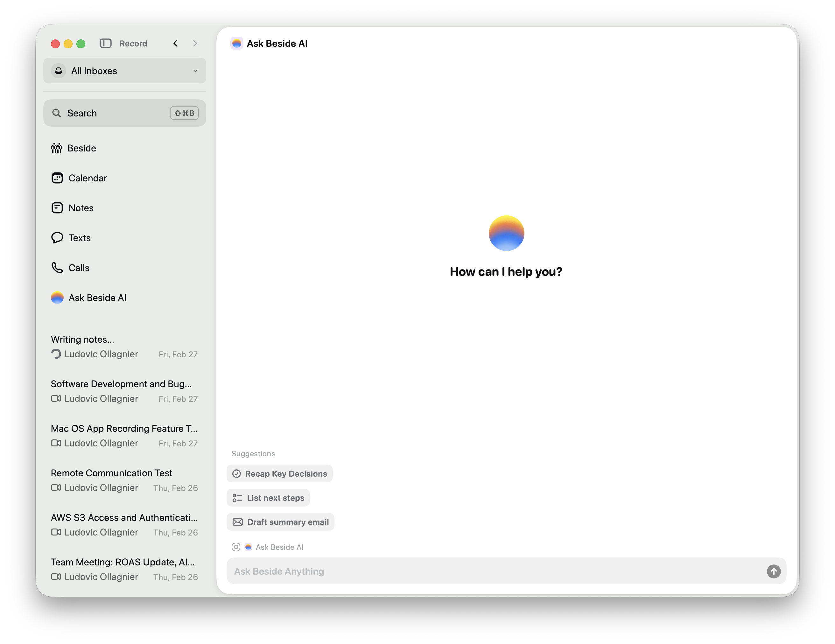Click the Search field
The image size is (835, 644).
[x=125, y=113]
